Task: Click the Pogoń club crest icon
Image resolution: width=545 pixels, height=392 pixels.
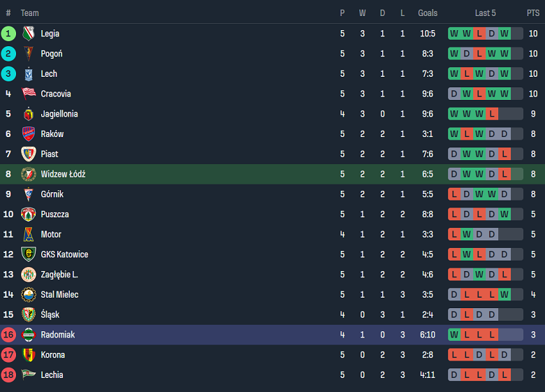Action: 29,54
